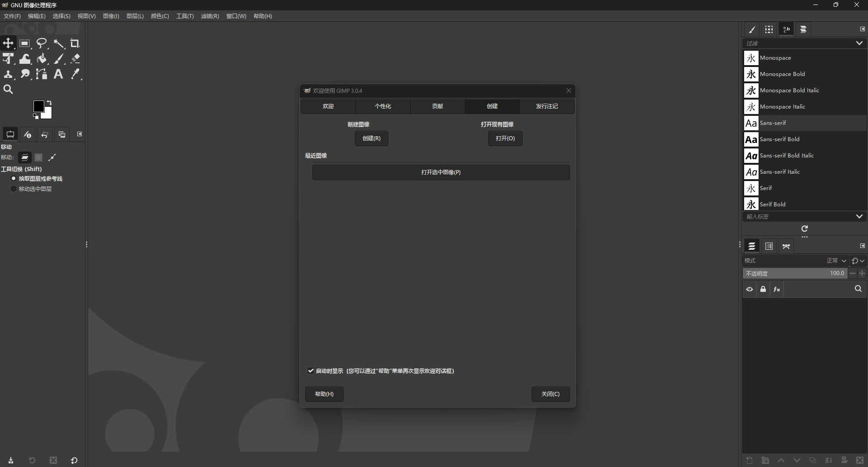Delete layer icon in layers panel
The width and height of the screenshot is (868, 467).
click(860, 460)
